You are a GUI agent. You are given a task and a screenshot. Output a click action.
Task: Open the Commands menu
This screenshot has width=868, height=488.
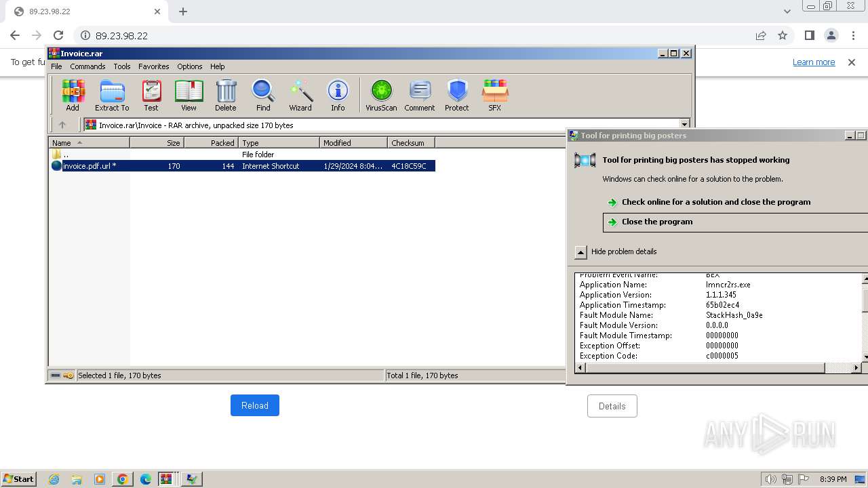coord(87,66)
